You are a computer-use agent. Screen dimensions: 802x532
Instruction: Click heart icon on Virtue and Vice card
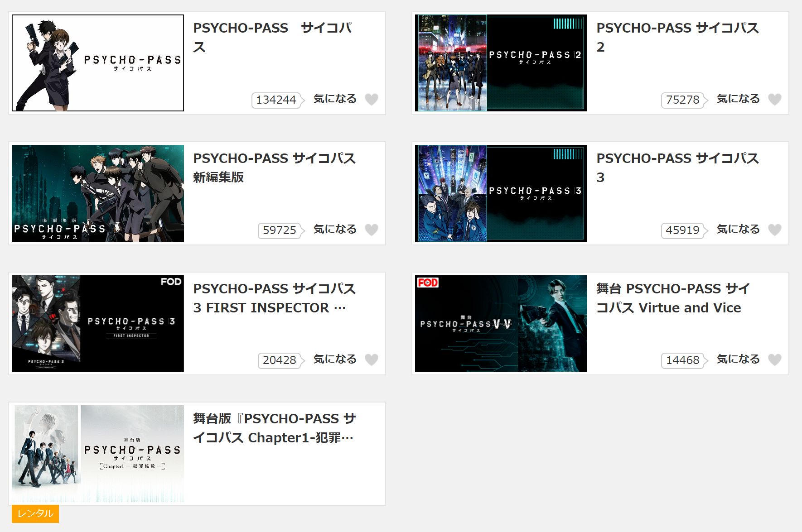coord(775,359)
